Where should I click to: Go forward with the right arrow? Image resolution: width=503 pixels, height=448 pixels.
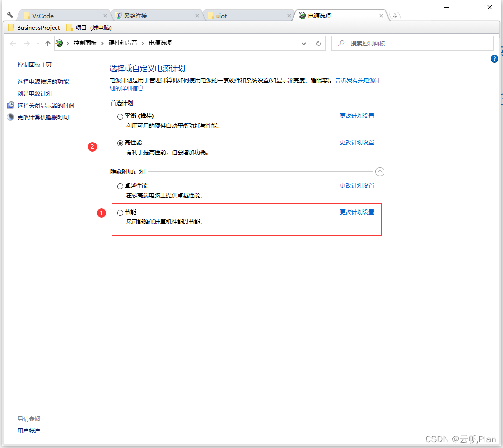(27, 43)
